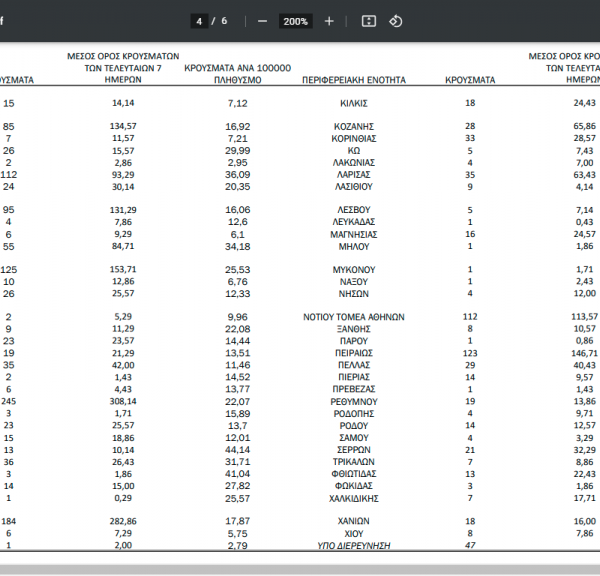The image size is (600, 576).
Task: Select the ΡΟΔΟΠΗΣ row label
Action: (x=354, y=414)
